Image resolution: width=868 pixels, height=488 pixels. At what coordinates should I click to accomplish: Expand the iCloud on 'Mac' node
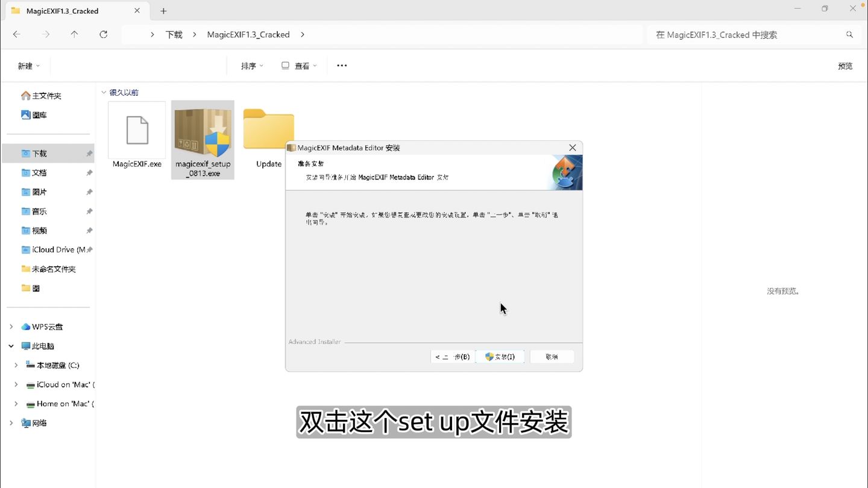[x=16, y=384]
